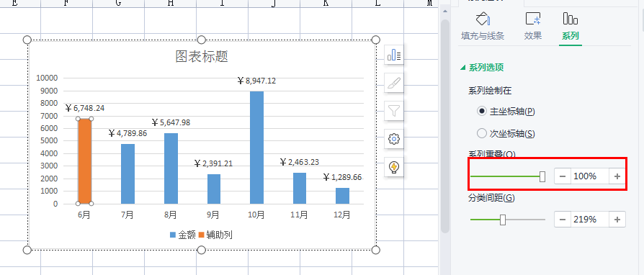
Task: Open the chart elements quick button
Action: click(x=394, y=55)
